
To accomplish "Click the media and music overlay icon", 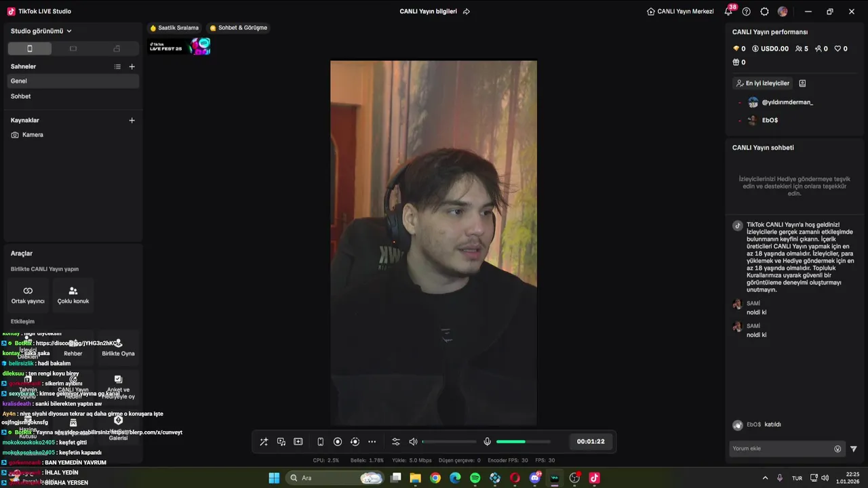I will [x=281, y=442].
